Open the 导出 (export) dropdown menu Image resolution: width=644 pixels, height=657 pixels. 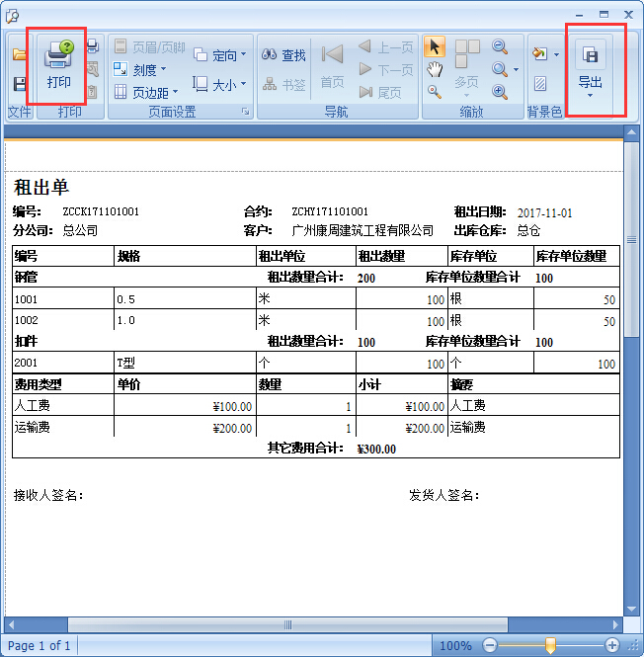(x=590, y=69)
